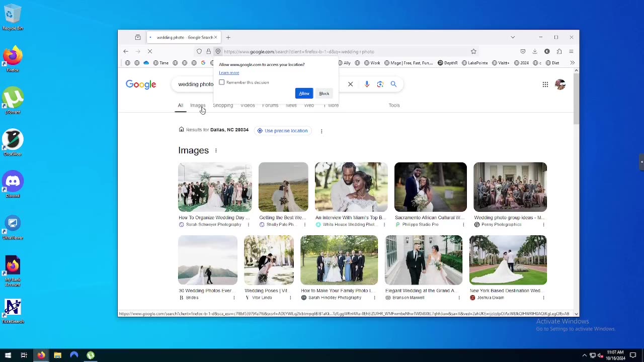
Task: Switch to the Images tab
Action: 198,106
